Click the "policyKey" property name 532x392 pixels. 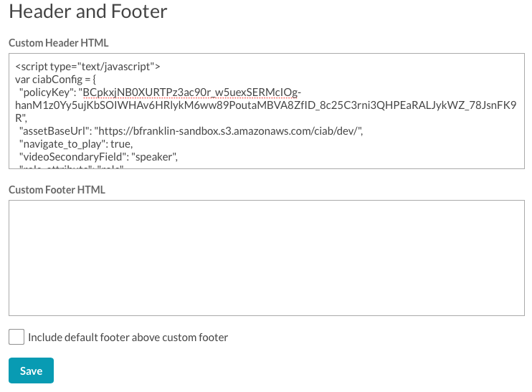click(46, 92)
